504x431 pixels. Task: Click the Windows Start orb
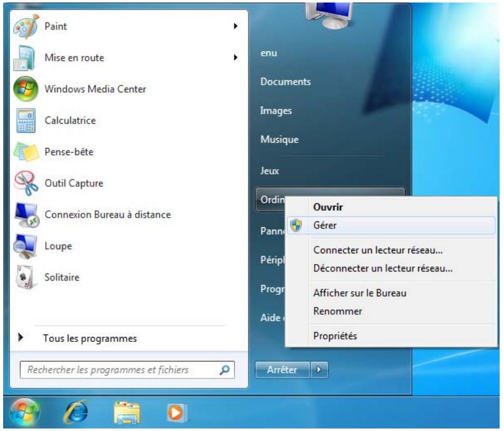pyautogui.click(x=24, y=412)
